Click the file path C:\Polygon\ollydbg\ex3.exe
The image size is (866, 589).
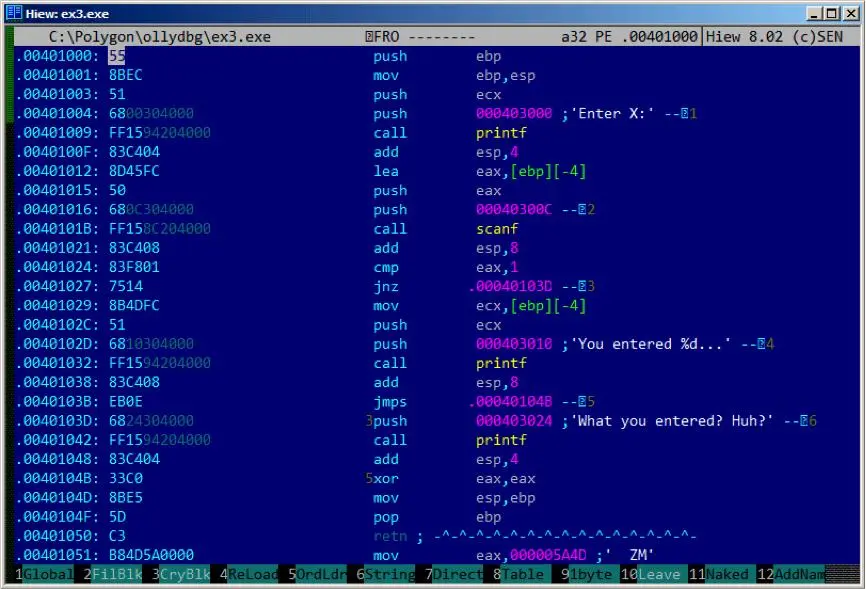coord(160,37)
